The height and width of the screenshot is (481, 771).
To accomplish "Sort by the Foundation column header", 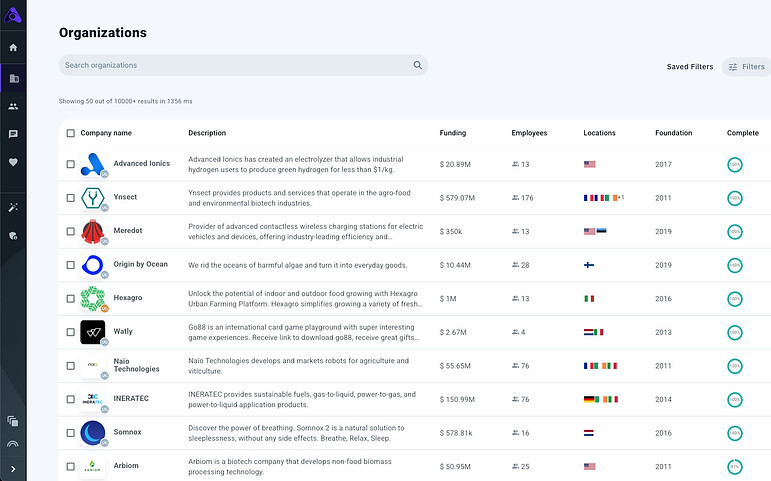I will 674,133.
